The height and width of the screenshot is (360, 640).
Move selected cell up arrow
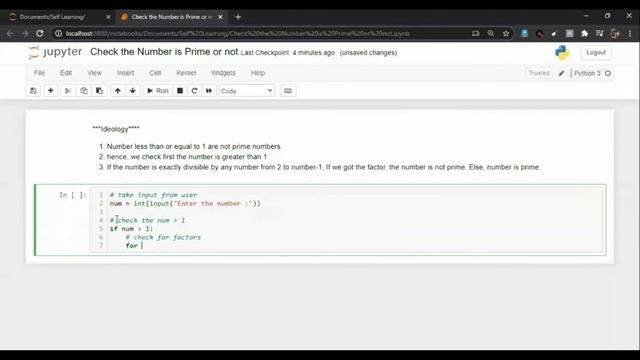tap(118, 91)
